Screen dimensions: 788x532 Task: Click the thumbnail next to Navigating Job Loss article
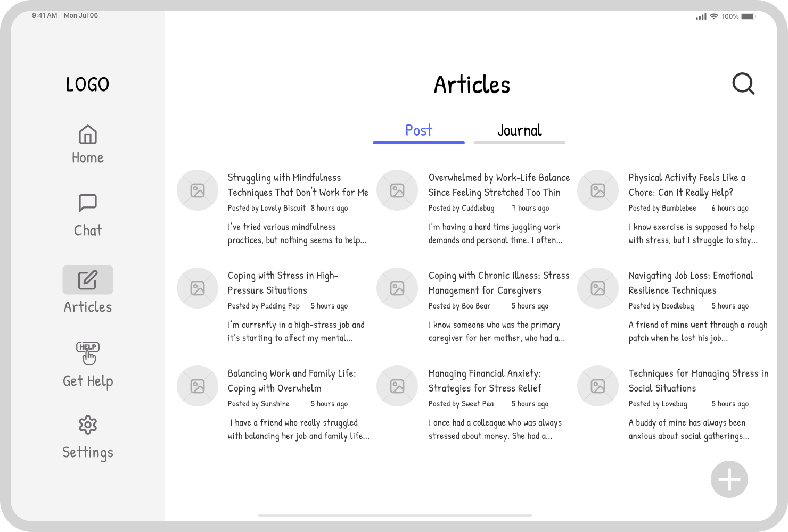tap(597, 288)
